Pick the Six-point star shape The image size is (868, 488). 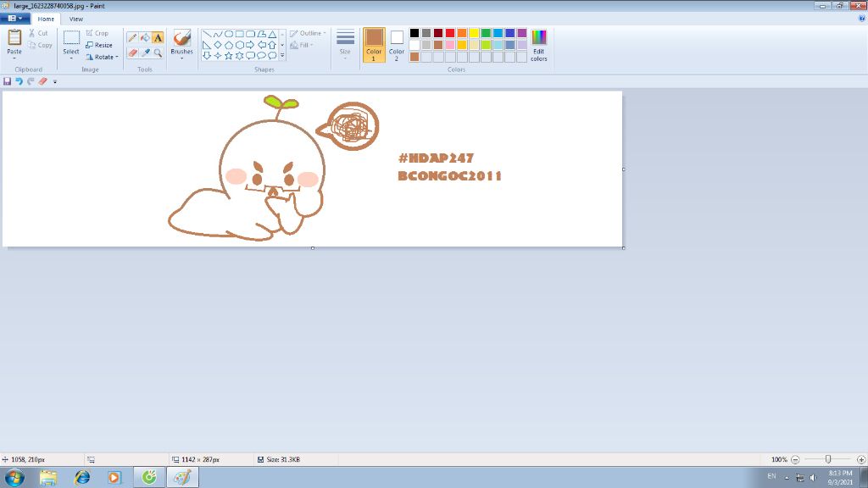point(240,55)
